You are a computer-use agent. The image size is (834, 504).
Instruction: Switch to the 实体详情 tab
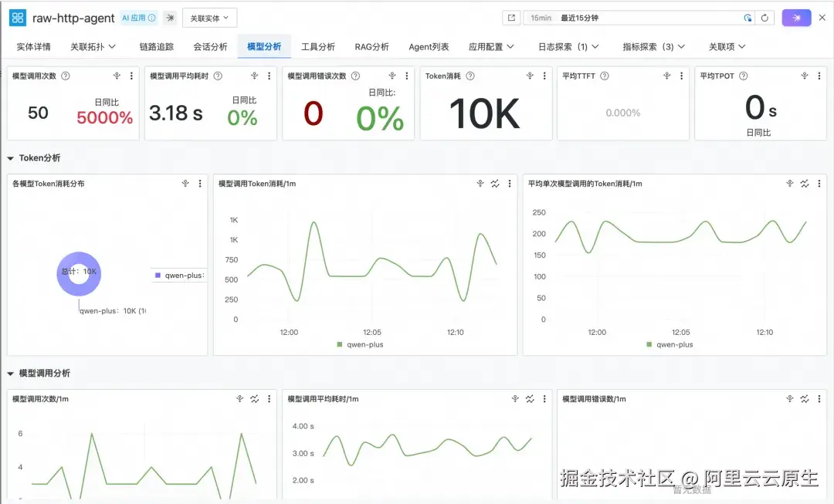click(x=33, y=47)
